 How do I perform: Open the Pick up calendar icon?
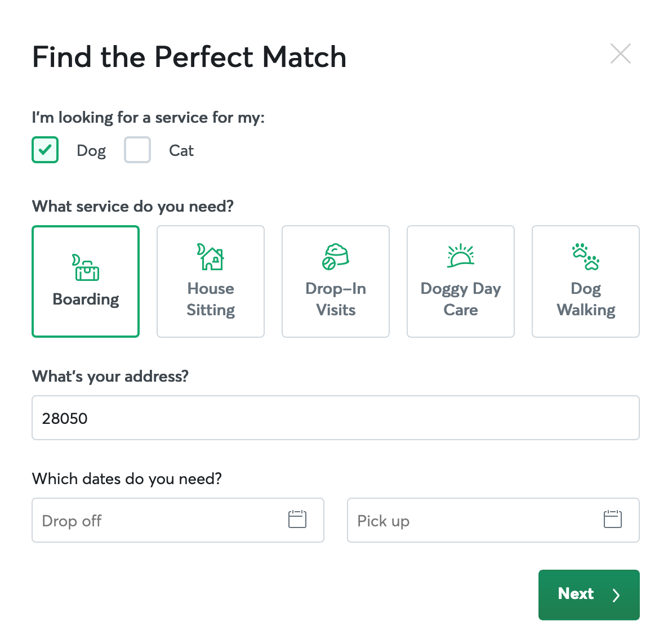[x=613, y=519]
